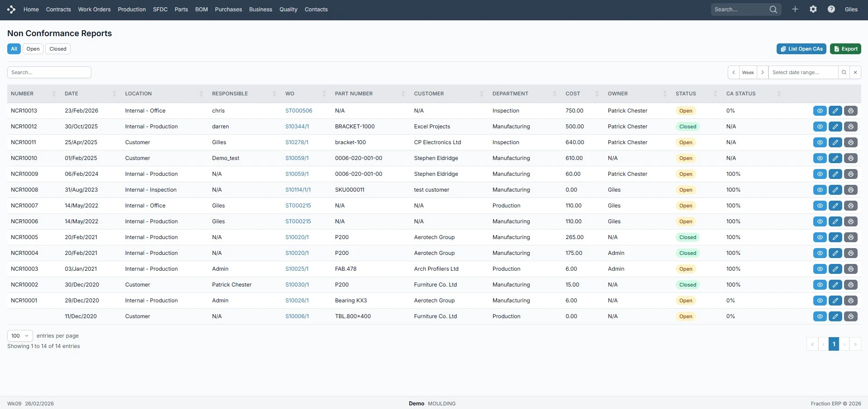Click the table Search input field
Screen dimensions: 868x409
(x=49, y=72)
